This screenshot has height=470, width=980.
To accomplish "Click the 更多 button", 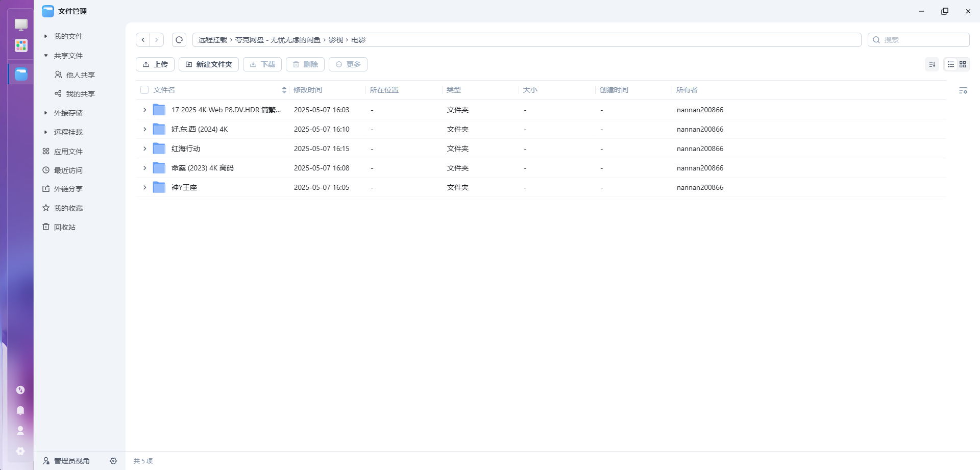I will [x=348, y=64].
